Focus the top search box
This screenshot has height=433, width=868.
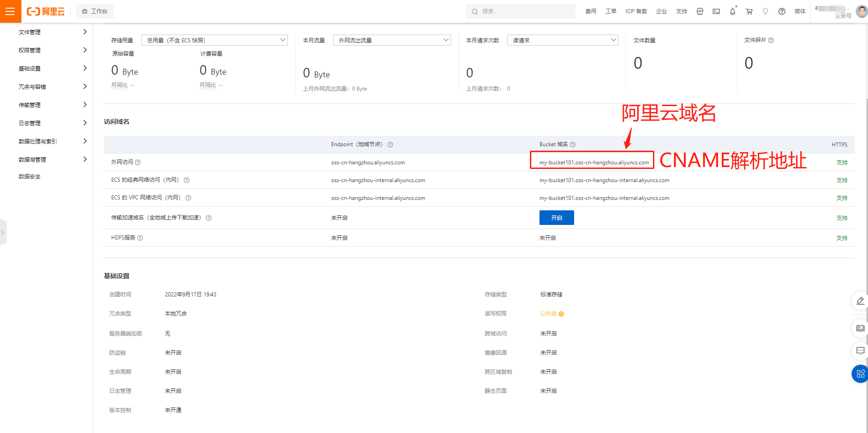pyautogui.click(x=520, y=11)
